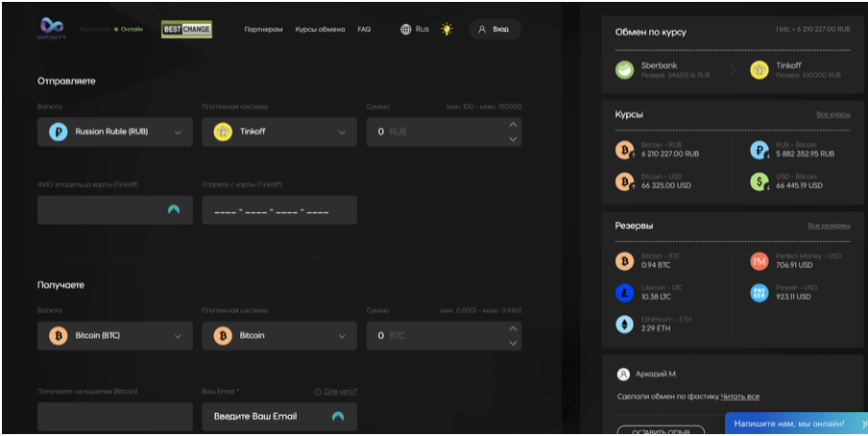Open the Партнерам menu item

(x=263, y=29)
